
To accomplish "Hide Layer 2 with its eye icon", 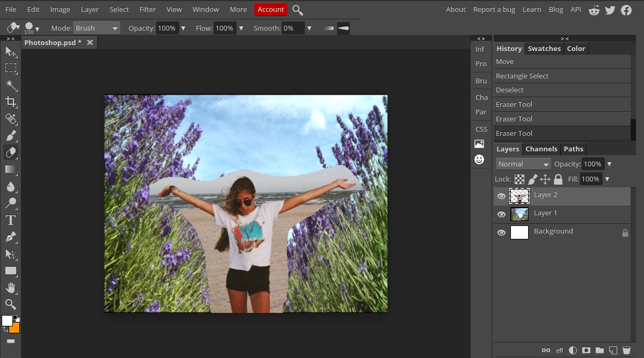I will pyautogui.click(x=502, y=196).
